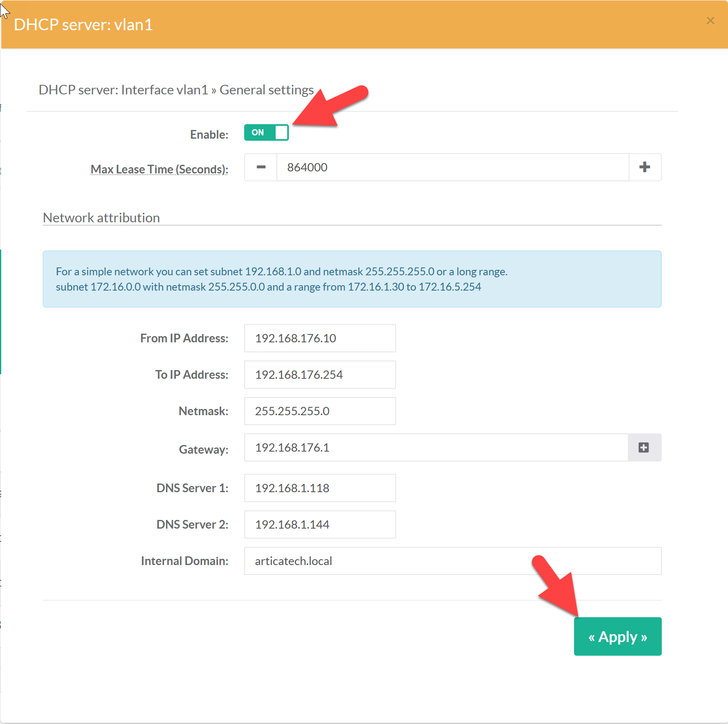Image resolution: width=728 pixels, height=724 pixels.
Task: Edit the DNS Server 1 field
Action: click(x=320, y=488)
